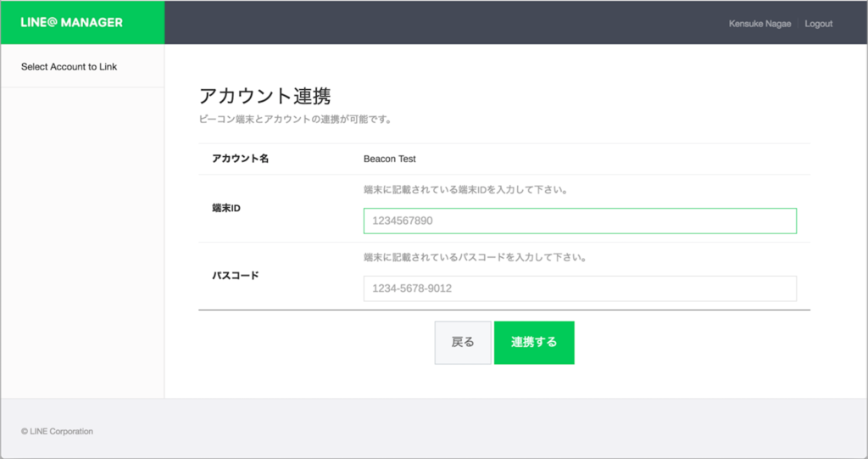Focus the 端末ID input field
Screen dimensions: 868x459
tap(580, 221)
